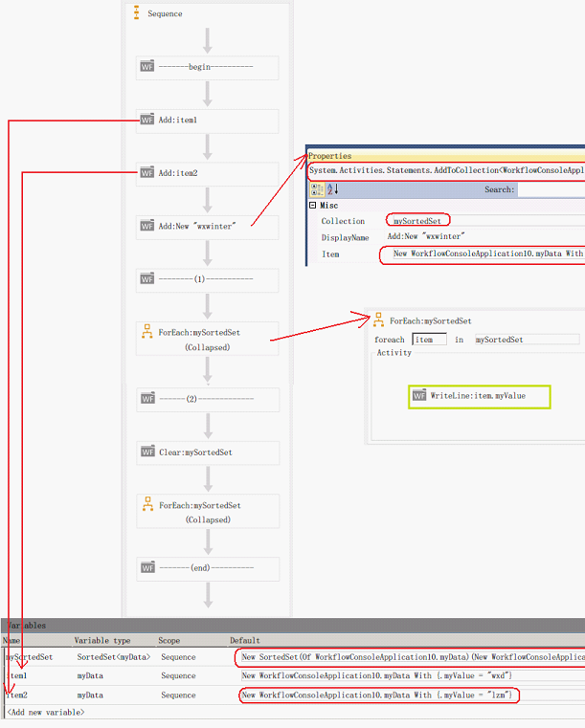Screen dimensions: 585x728
Task: Select the Add:New "wxwinter" activity icon
Action: coord(147,226)
